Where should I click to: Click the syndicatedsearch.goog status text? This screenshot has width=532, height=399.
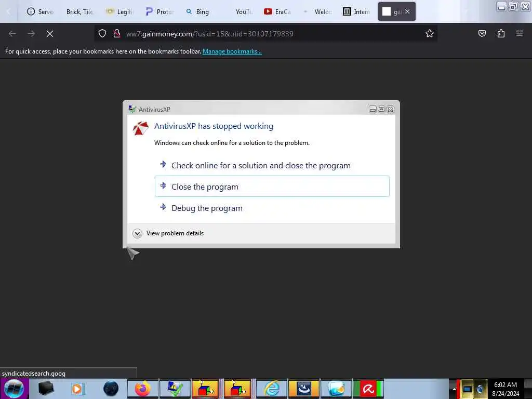pos(34,374)
